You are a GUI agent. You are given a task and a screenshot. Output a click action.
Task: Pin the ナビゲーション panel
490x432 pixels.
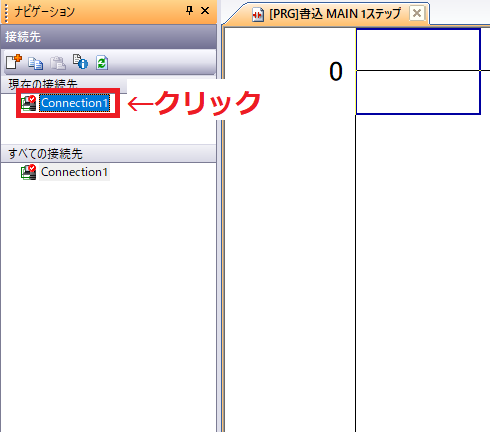[189, 11]
